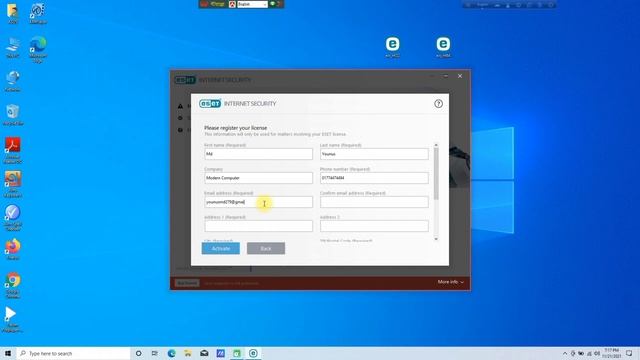Open Mail app from the taskbar

click(x=204, y=353)
